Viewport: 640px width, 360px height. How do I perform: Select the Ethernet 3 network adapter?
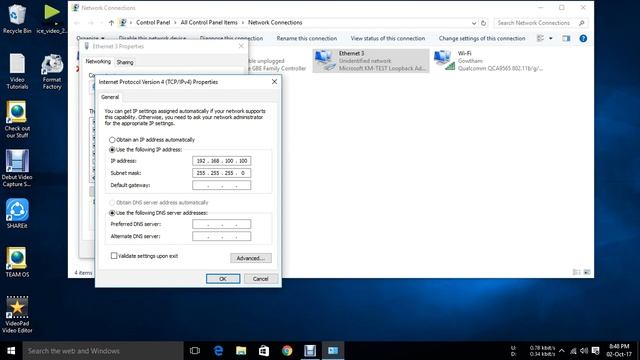[x=371, y=61]
